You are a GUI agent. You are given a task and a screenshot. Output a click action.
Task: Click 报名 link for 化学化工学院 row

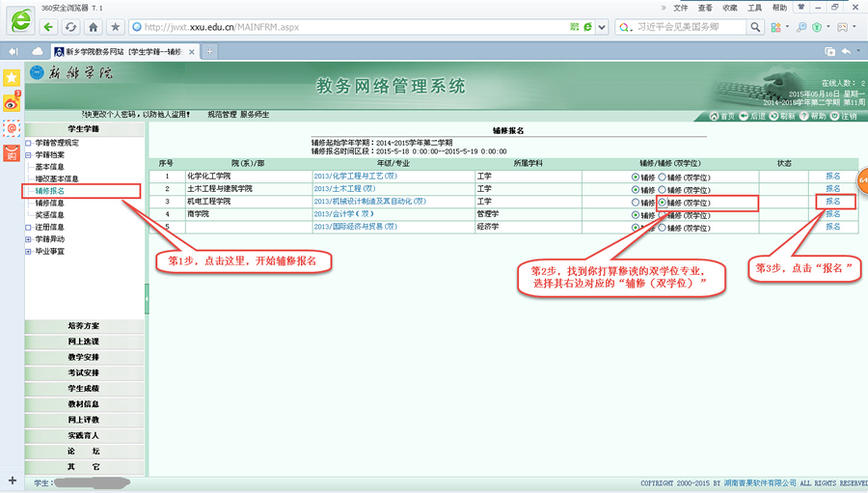(x=833, y=177)
